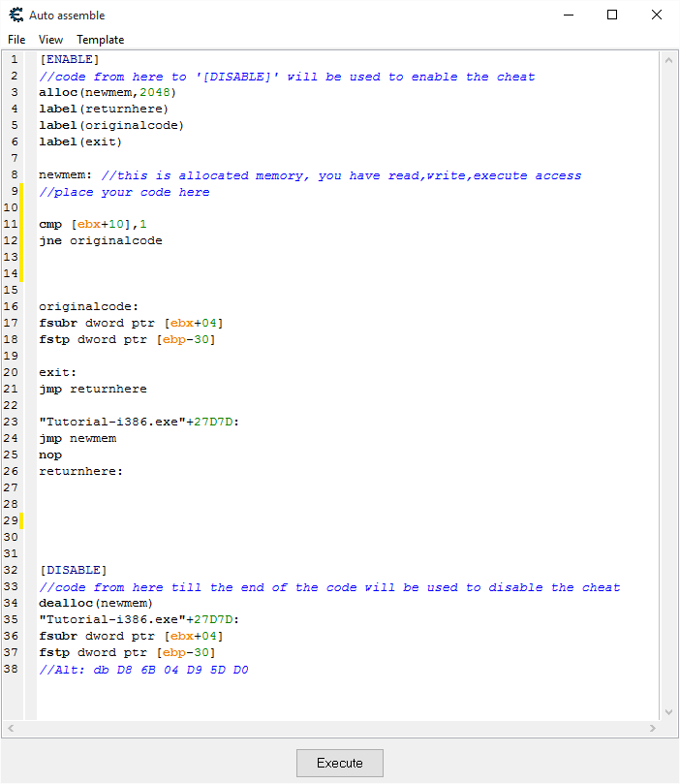Minimize the Auto assemble window
The height and width of the screenshot is (784, 680).
tap(568, 15)
